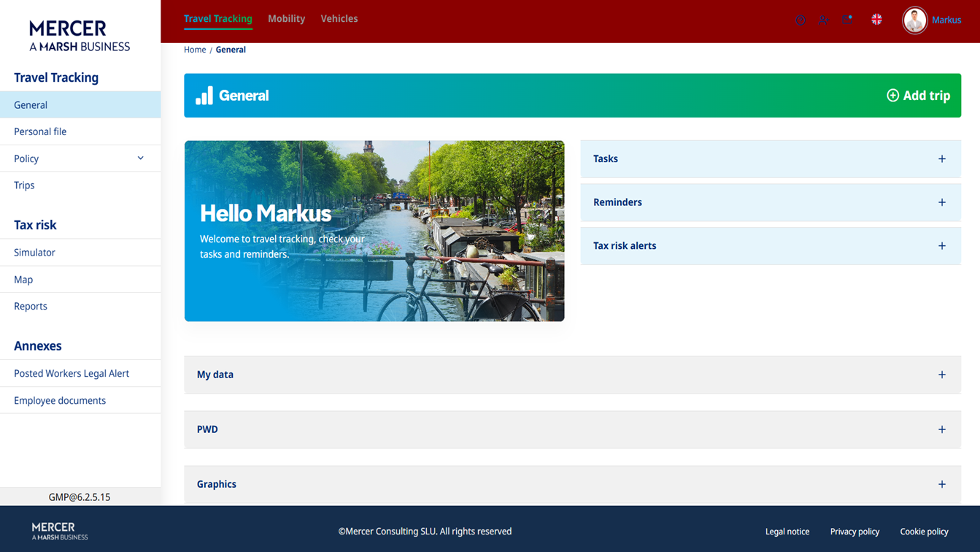This screenshot has width=980, height=552.
Task: Click the bar chart icon beside General
Action: pos(204,95)
